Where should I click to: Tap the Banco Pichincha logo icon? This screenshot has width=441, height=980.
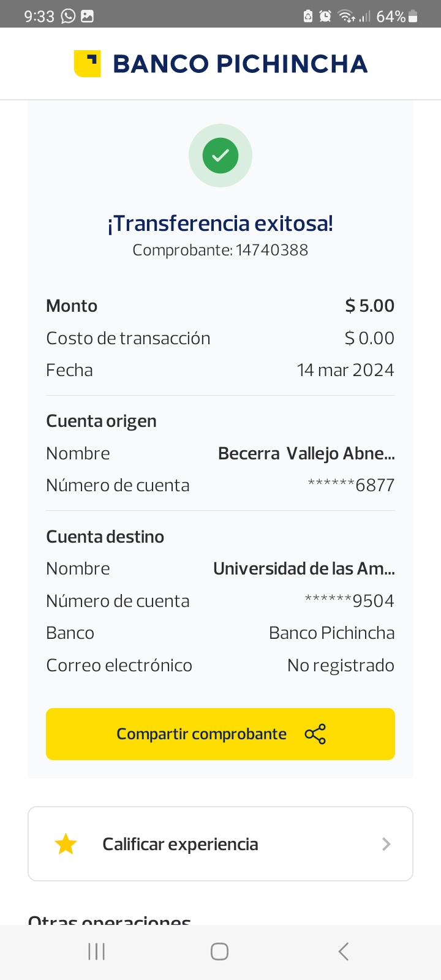pos(87,64)
